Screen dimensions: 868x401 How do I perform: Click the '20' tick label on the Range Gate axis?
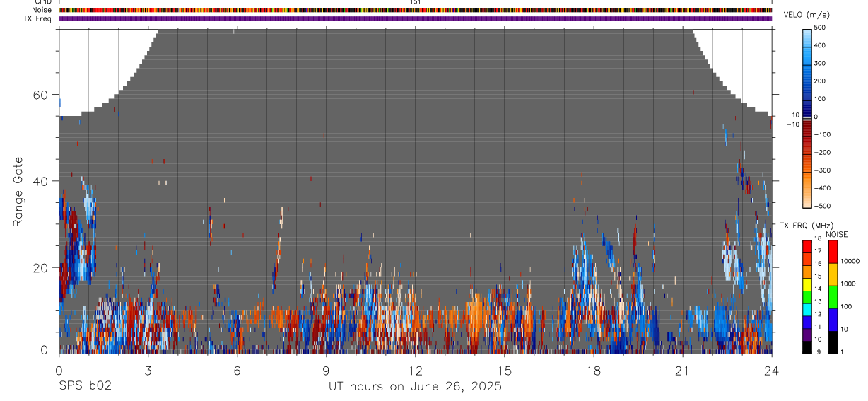point(42,268)
